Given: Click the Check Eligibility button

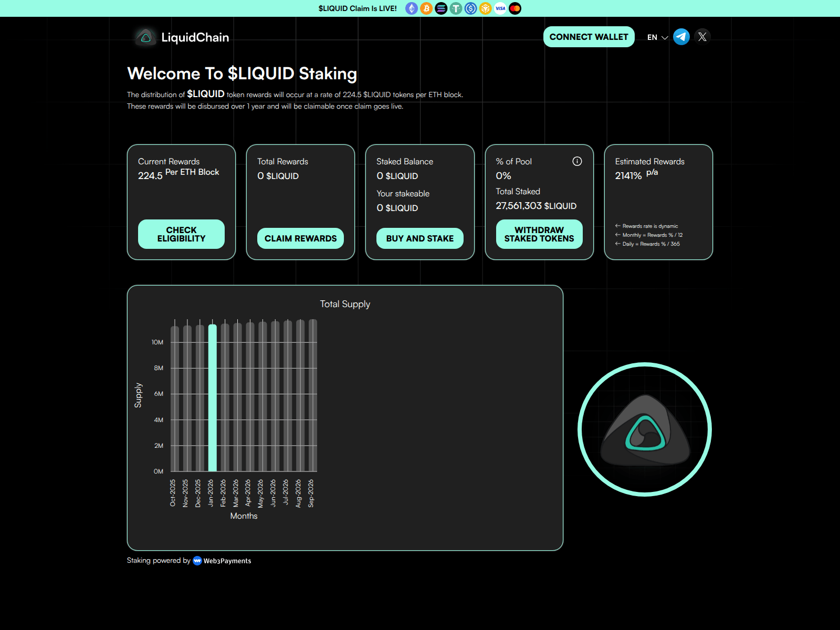Looking at the screenshot, I should coord(181,234).
